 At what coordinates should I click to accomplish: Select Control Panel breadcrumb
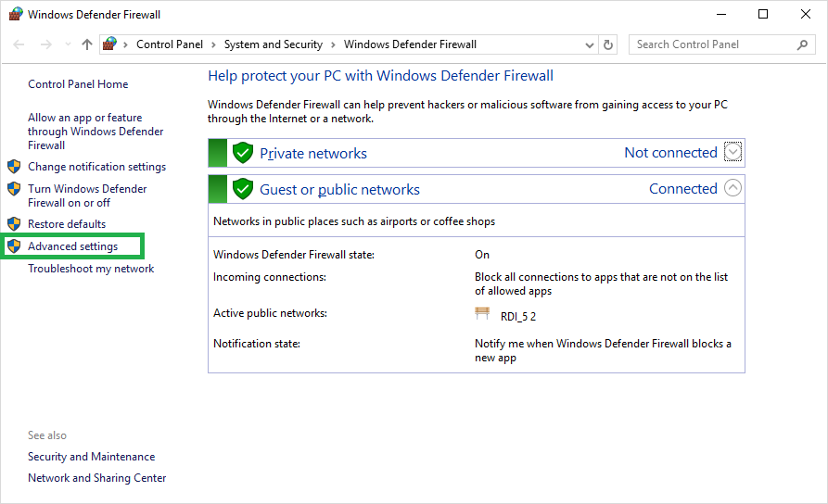click(170, 44)
